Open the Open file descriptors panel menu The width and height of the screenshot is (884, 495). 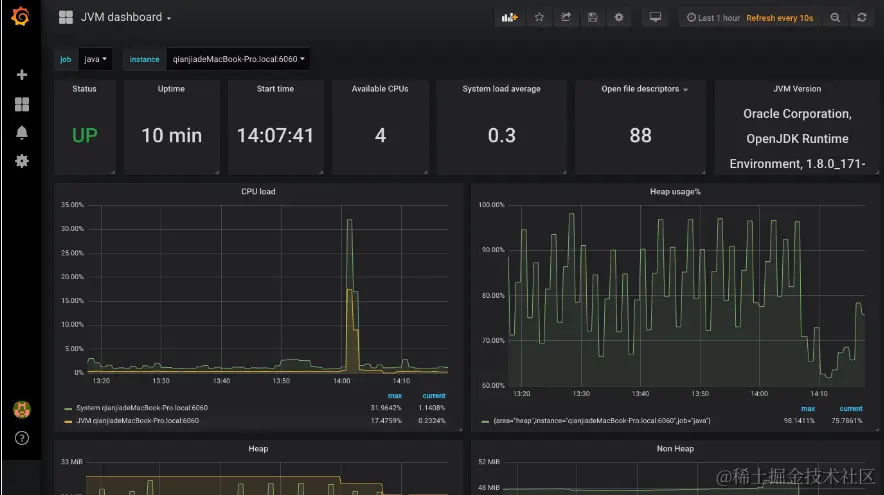point(644,89)
